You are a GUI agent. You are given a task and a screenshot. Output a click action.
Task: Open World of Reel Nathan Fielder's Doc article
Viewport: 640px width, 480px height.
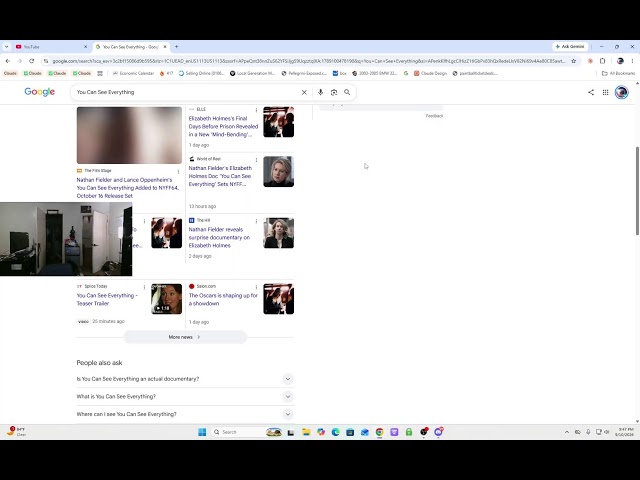coord(220,176)
